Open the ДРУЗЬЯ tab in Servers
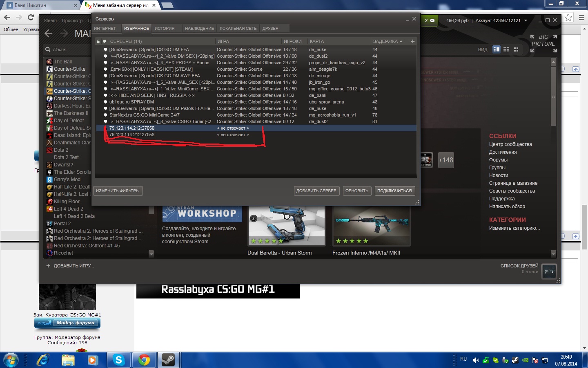This screenshot has width=588, height=368. (x=270, y=29)
